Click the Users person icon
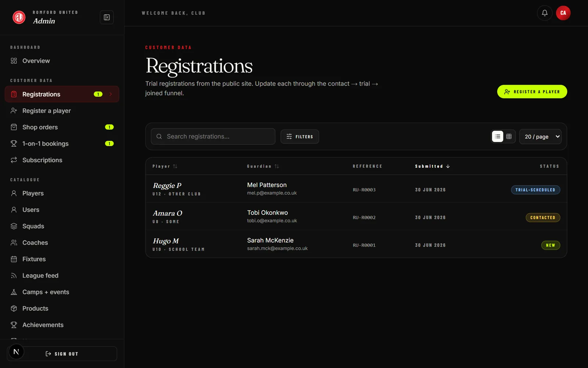 14,209
